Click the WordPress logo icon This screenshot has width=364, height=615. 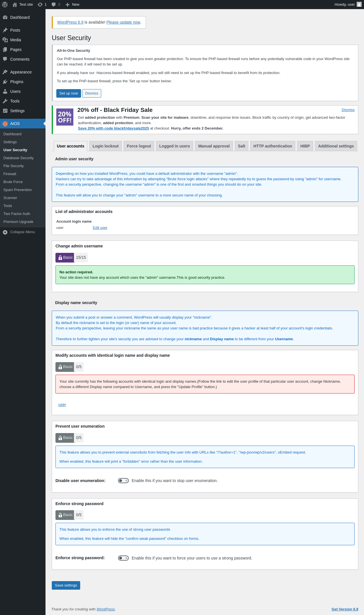[5, 5]
